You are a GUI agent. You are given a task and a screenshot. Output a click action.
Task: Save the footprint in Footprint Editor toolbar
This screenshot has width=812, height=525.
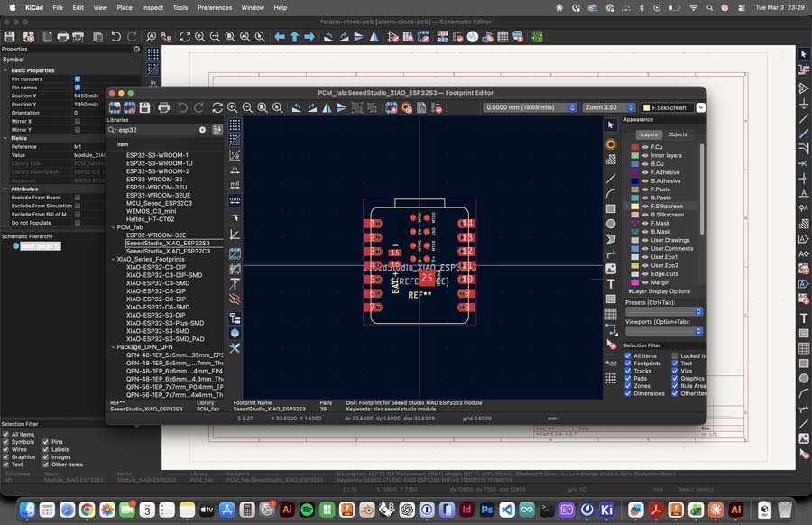tap(144, 107)
